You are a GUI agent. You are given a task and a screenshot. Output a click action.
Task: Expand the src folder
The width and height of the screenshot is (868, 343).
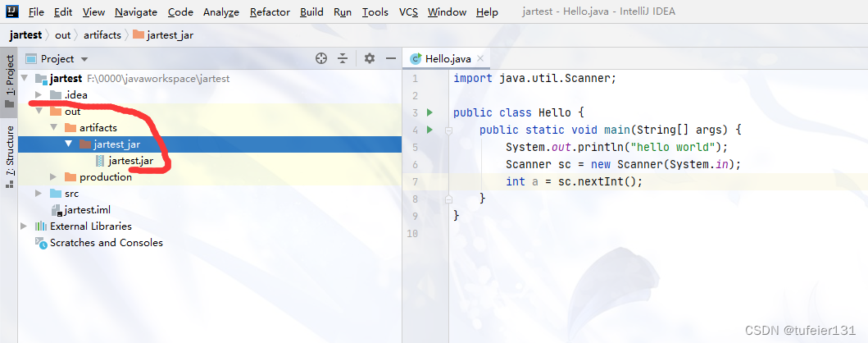pos(39,194)
